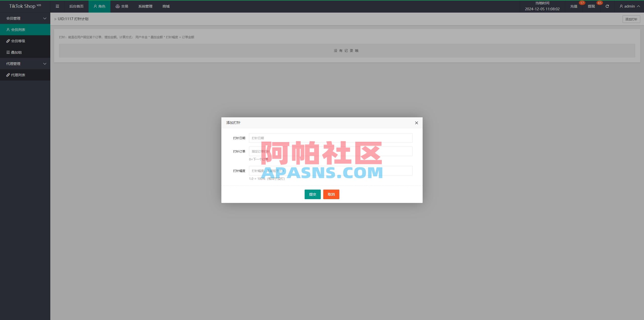Close the 添加打针 dialog with X
The height and width of the screenshot is (320, 644).
click(x=416, y=123)
